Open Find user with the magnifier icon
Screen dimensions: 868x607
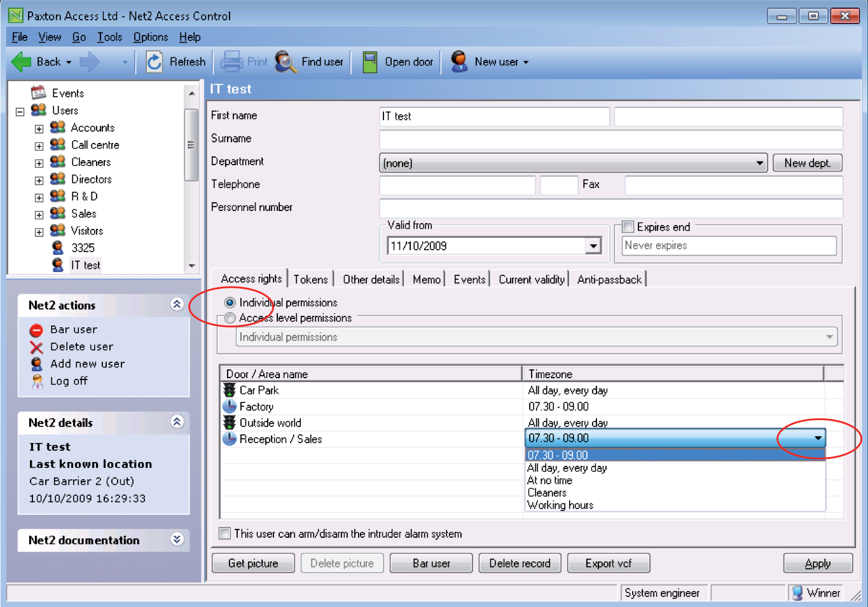click(x=286, y=61)
